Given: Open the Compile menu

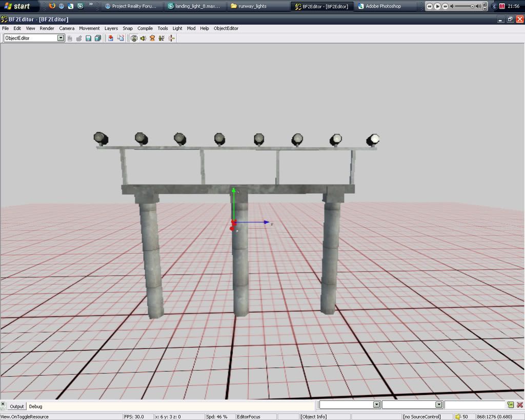Looking at the screenshot, I should click(x=145, y=28).
